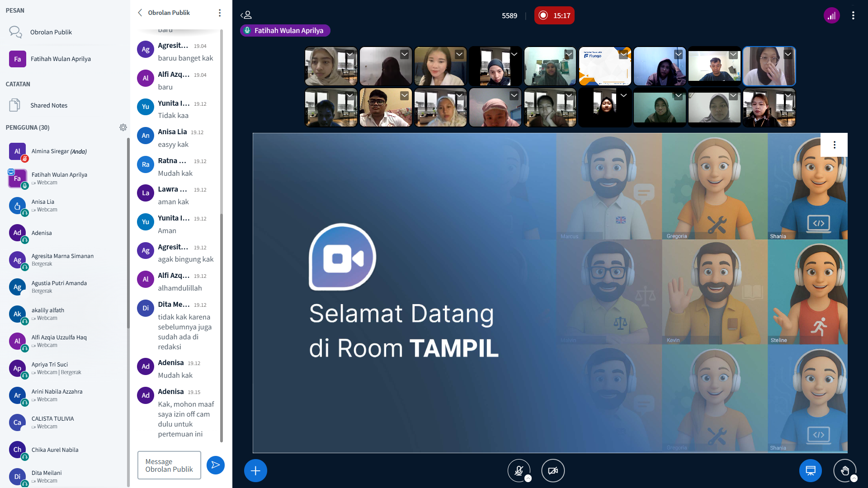Open reactions caret beside hand icon
This screenshot has height=488, width=868.
(854, 479)
